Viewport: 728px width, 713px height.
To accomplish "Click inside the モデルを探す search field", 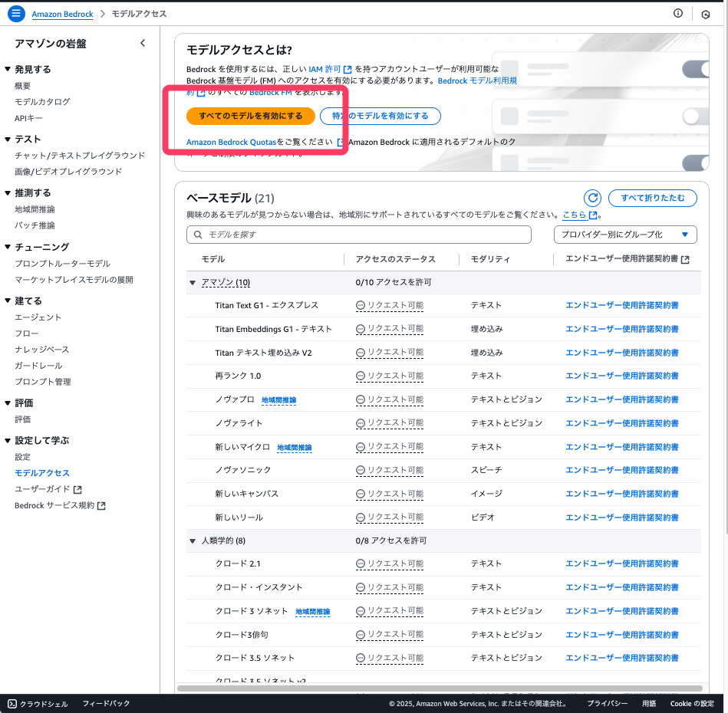I will pos(359,235).
